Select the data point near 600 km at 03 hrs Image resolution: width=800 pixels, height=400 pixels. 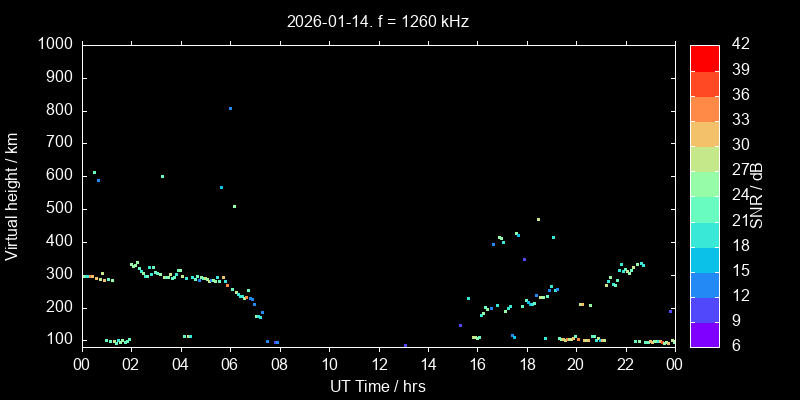[162, 177]
